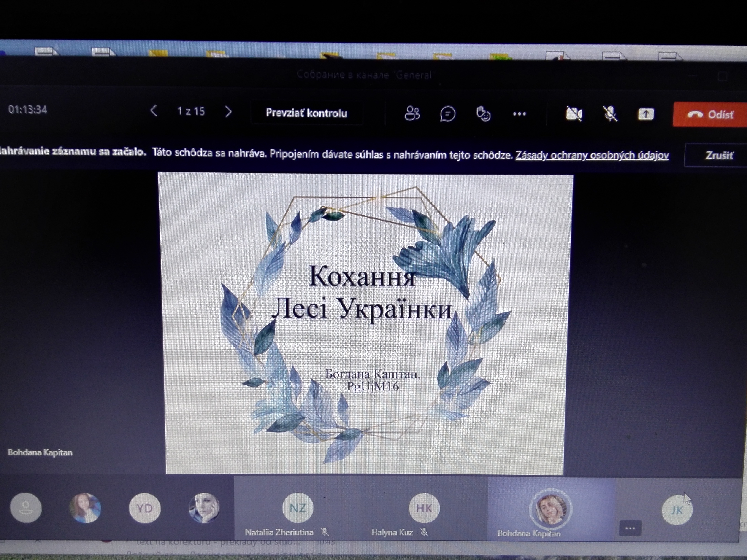
Task: Turn on the camera
Action: pyautogui.click(x=574, y=114)
